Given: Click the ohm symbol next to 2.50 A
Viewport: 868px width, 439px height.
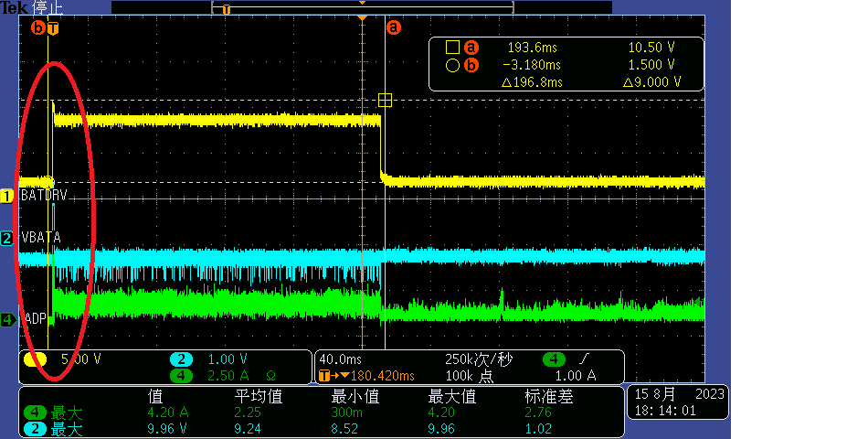Looking at the screenshot, I should tap(270, 376).
